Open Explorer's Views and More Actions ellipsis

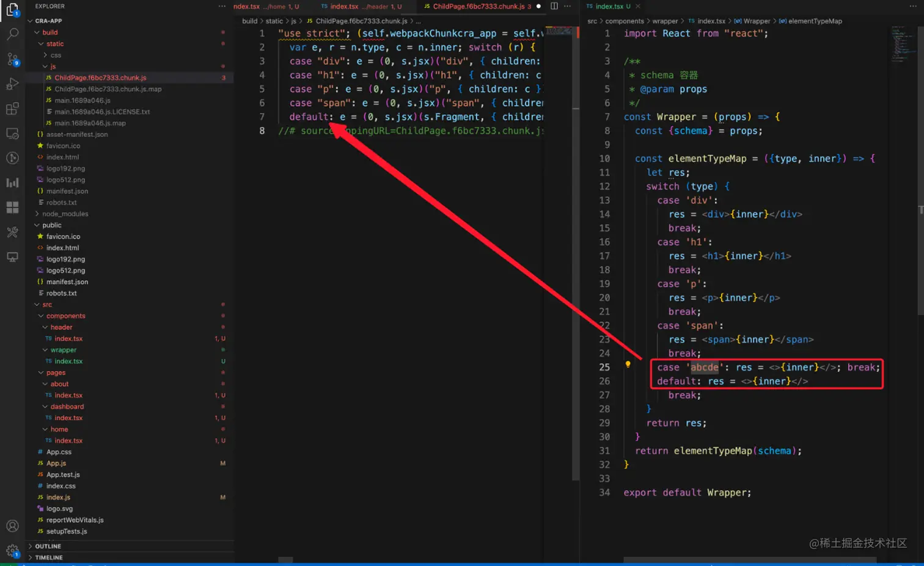222,6
